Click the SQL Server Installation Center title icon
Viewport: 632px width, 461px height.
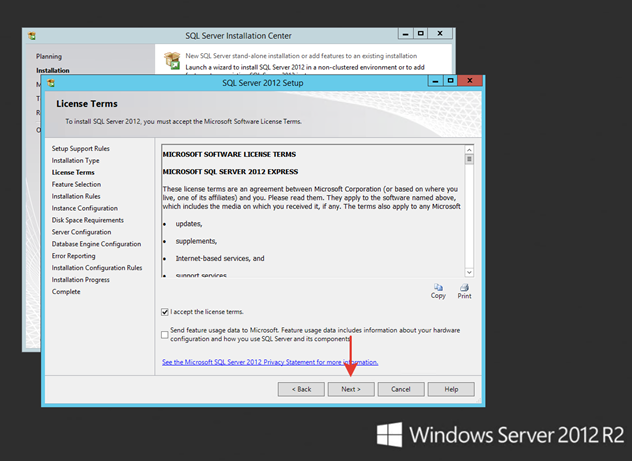point(32,36)
